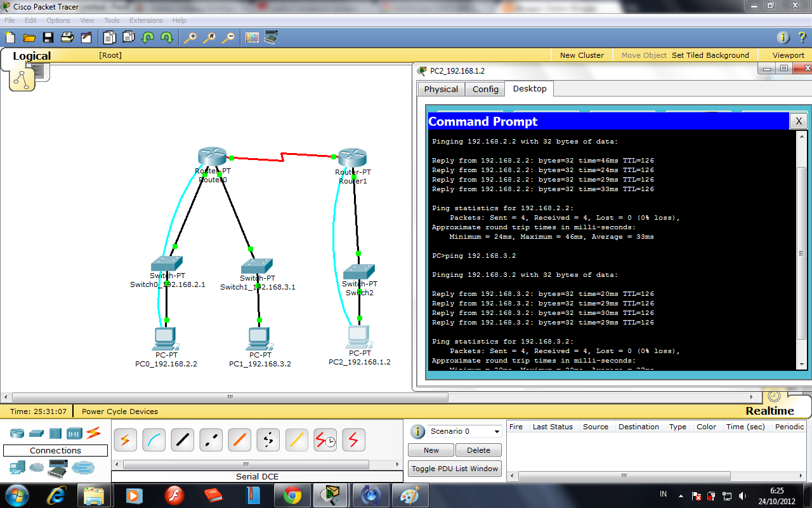This screenshot has width=812, height=508.
Task: Expand the Extensions menu
Action: point(145,20)
